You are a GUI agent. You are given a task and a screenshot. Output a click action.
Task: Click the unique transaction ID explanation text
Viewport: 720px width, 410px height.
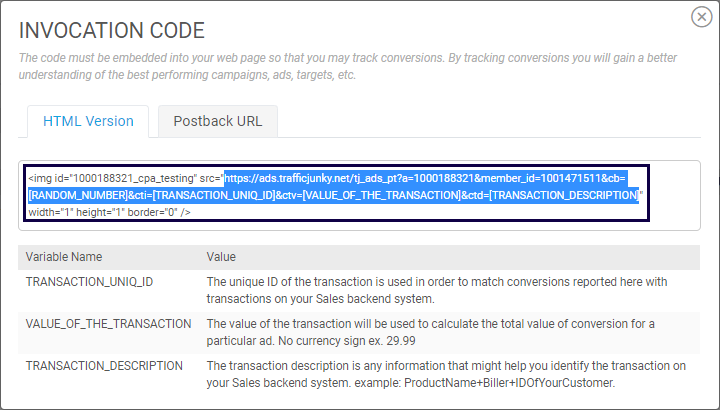(x=436, y=290)
